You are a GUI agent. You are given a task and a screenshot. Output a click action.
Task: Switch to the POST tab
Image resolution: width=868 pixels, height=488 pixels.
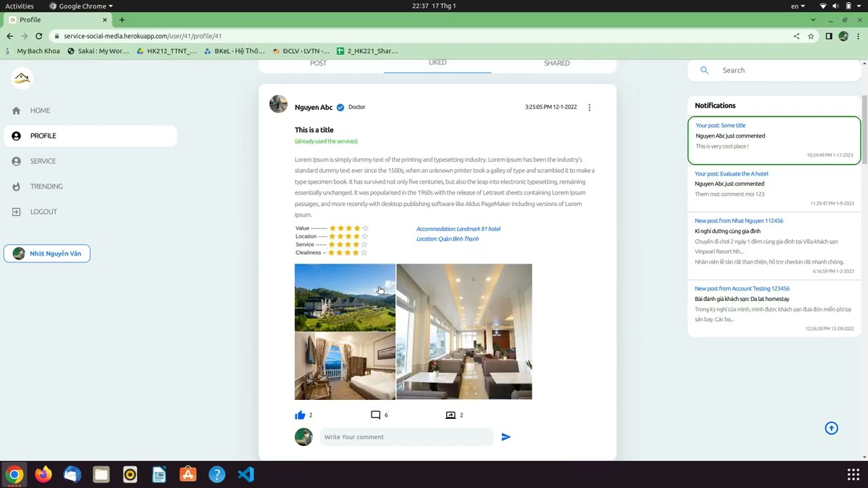click(x=318, y=63)
